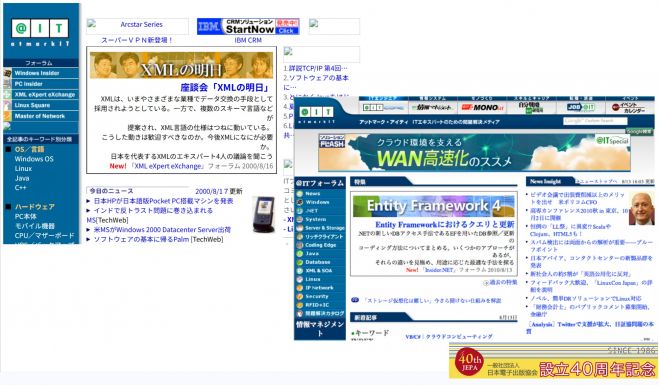Click the .NET icon in @IT Forum list

(300, 211)
